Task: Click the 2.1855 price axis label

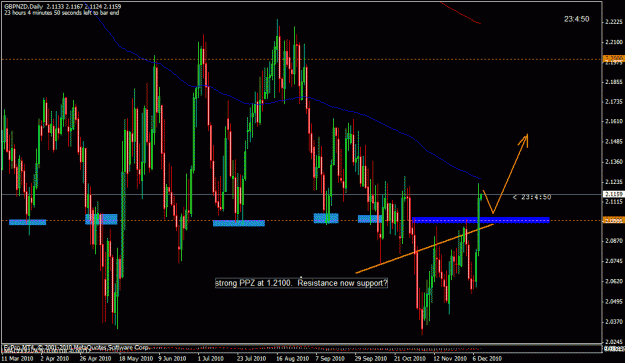Action: click(x=614, y=82)
